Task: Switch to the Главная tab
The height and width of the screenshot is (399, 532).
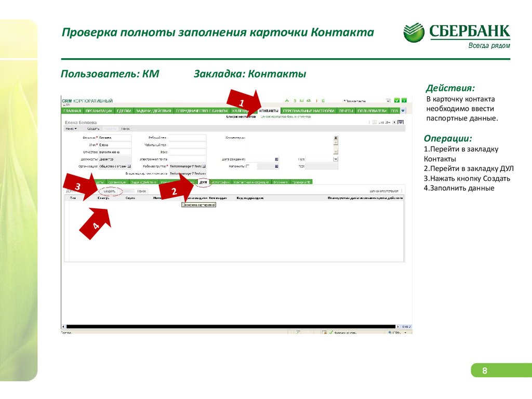Action: point(72,111)
